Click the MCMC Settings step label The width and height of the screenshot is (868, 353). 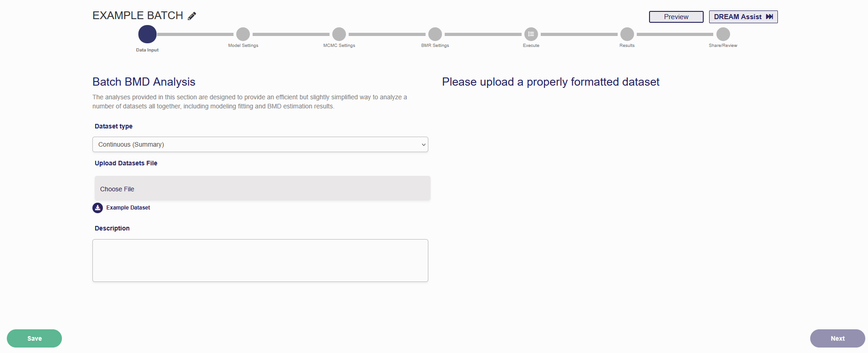point(339,46)
